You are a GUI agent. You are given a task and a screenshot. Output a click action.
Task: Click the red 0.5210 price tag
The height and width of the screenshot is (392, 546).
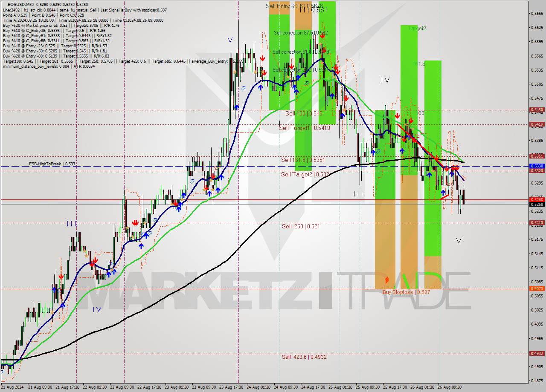tap(537, 222)
